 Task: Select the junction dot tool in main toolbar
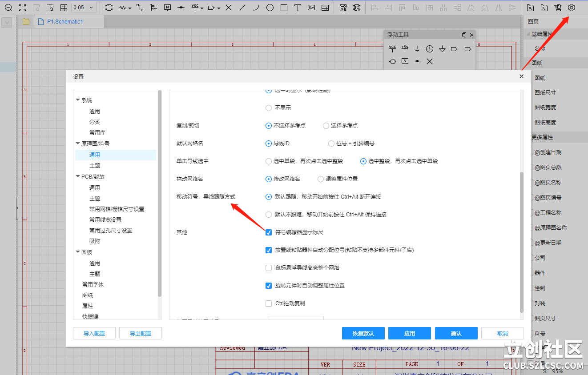pyautogui.click(x=181, y=8)
